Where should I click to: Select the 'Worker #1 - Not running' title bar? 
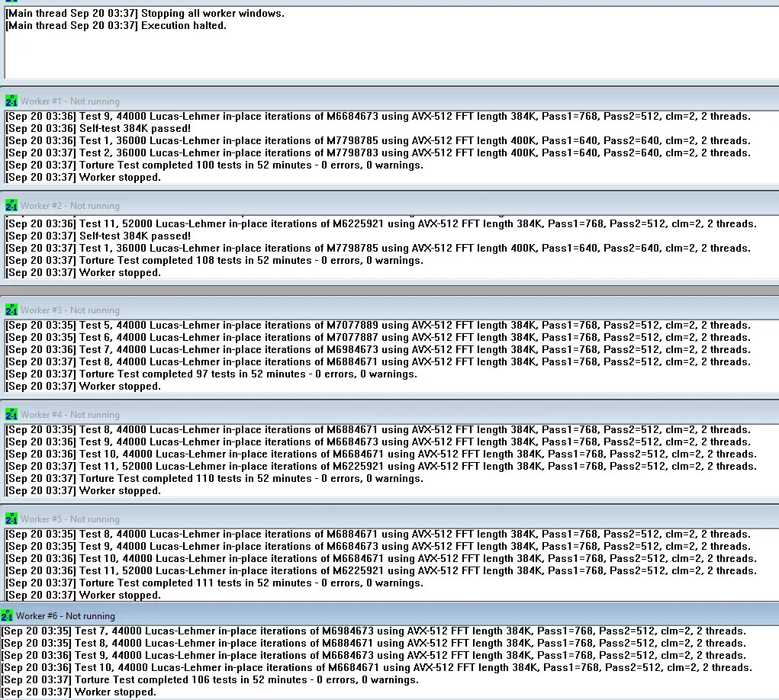(389, 101)
